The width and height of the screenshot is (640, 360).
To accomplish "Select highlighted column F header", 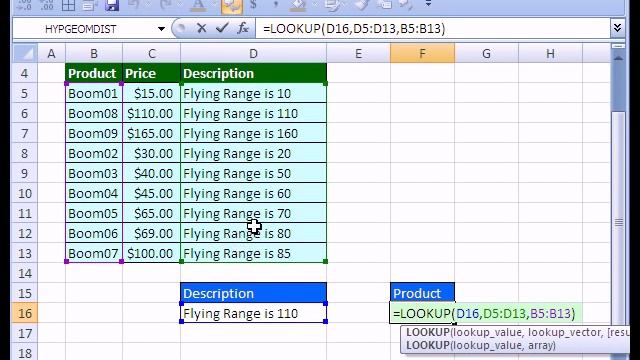I will pos(422,53).
